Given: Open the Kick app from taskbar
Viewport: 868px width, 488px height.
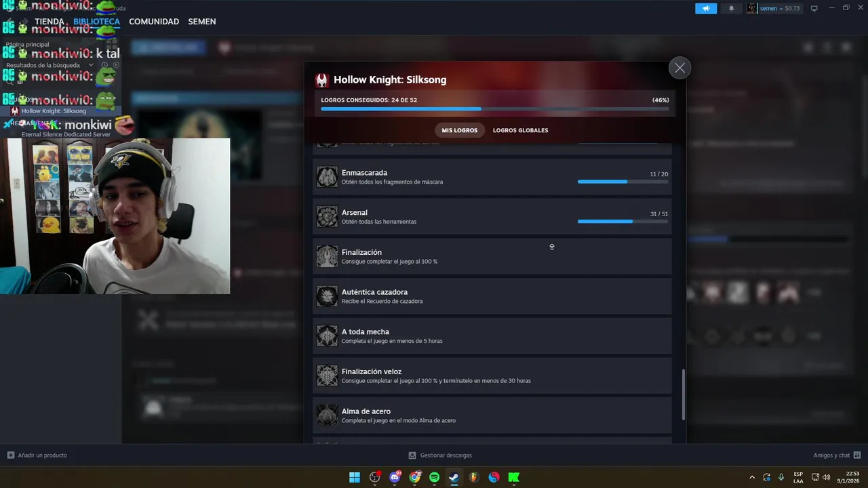Looking at the screenshot, I should (514, 477).
